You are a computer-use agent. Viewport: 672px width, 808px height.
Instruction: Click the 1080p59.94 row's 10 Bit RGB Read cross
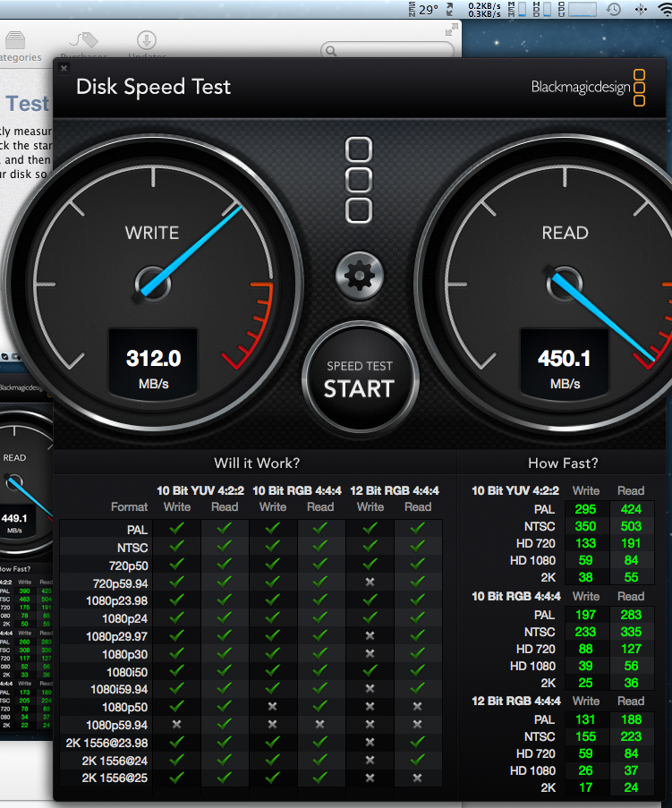coord(320,724)
